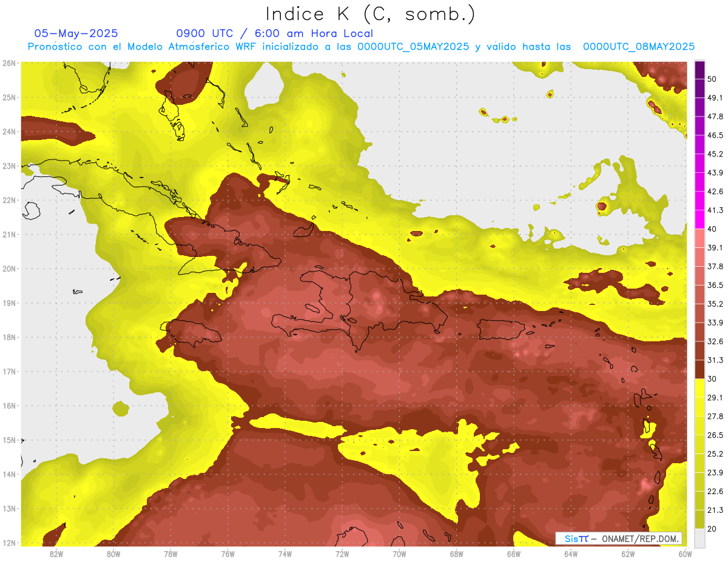Click the latitude label "22N"
728x562 pixels.
point(9,200)
